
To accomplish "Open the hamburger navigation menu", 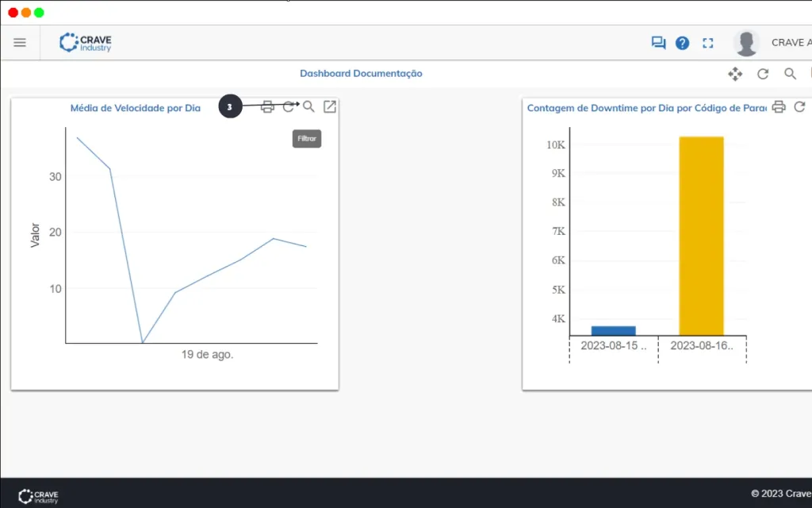I will coord(20,43).
